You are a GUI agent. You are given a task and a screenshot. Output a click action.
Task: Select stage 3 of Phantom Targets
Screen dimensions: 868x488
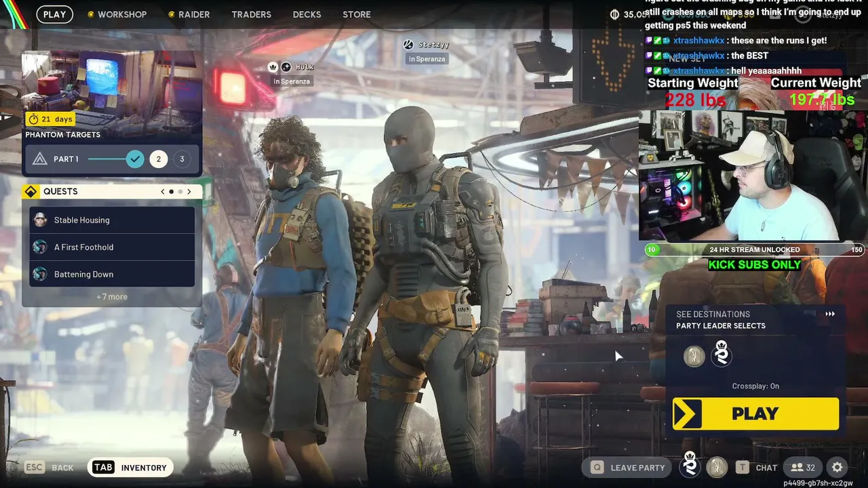[182, 159]
